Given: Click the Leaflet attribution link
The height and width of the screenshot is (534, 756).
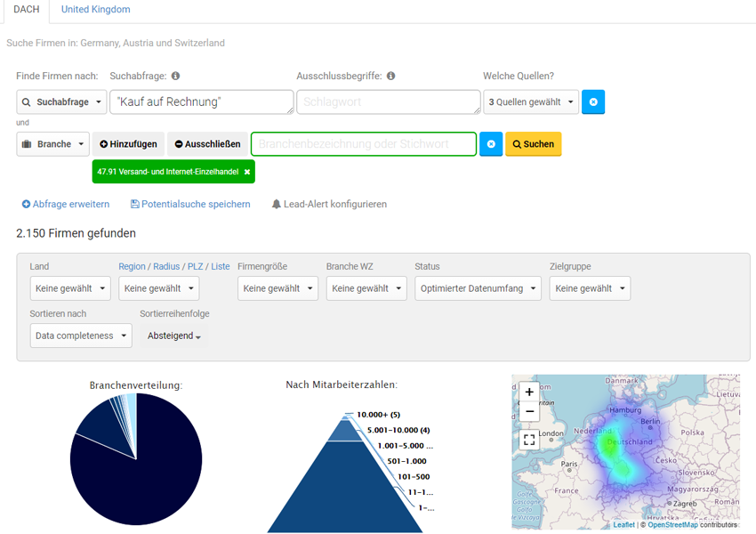Looking at the screenshot, I should point(623,524).
